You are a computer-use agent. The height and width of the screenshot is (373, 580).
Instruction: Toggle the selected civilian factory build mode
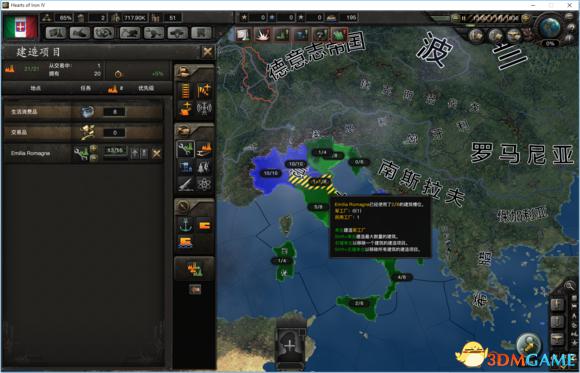pos(185,149)
